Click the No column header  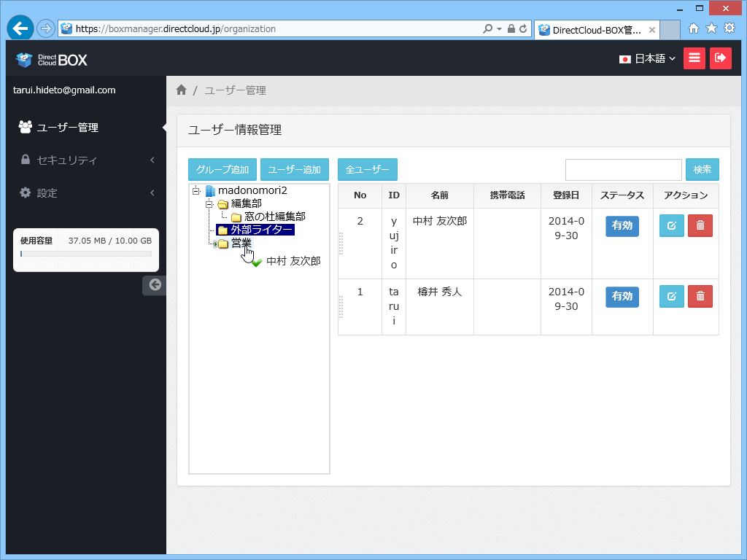tap(360, 195)
